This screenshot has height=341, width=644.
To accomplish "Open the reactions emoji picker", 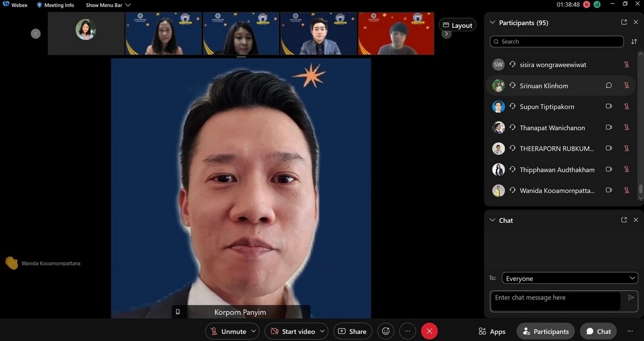I will tap(386, 331).
